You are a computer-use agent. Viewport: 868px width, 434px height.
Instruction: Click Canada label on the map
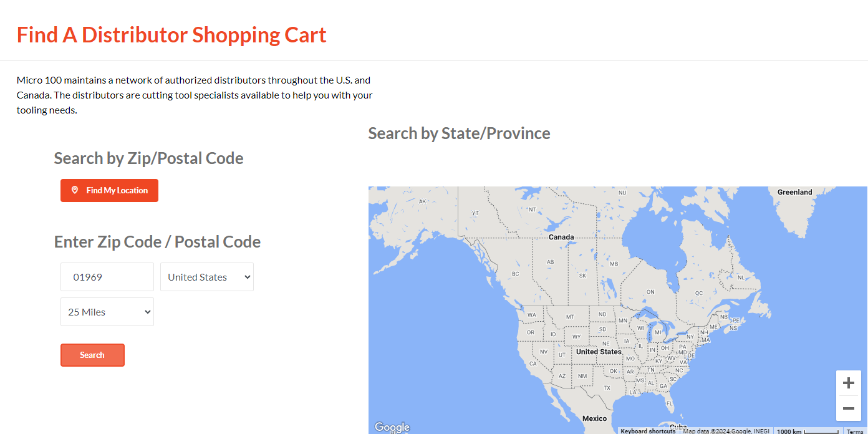(561, 237)
